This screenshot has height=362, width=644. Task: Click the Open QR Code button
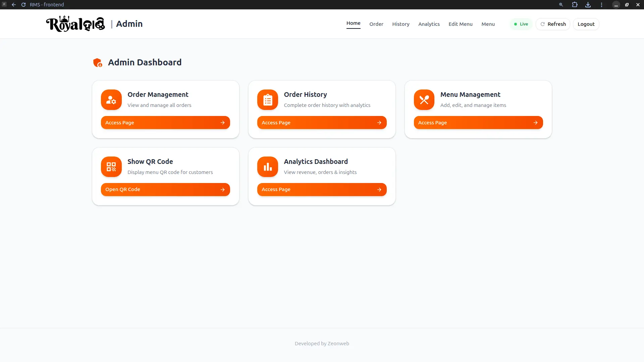165,190
